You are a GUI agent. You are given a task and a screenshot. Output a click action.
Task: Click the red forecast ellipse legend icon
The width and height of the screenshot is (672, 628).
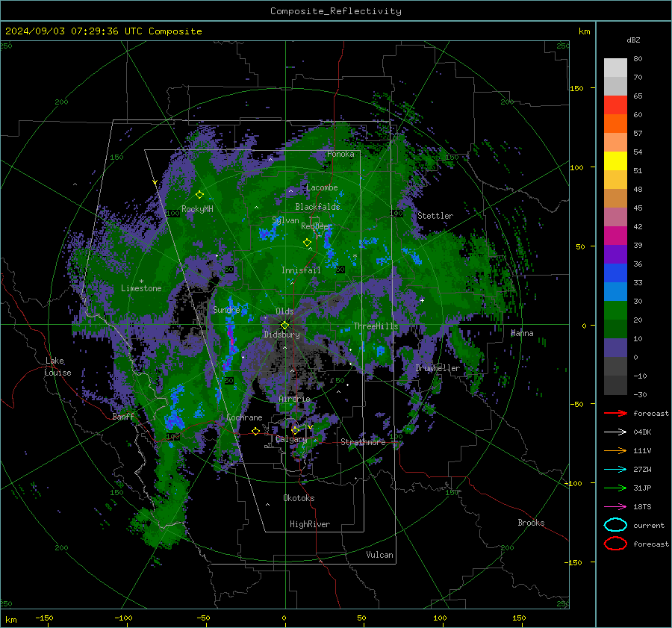pyautogui.click(x=615, y=544)
